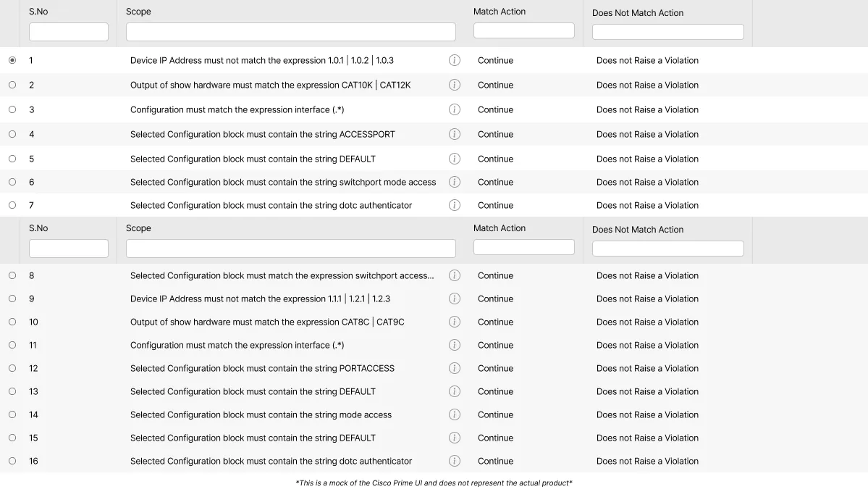Screen dimensions: 868x492
Task: Pick radio button for rule 13
Action: pyautogui.click(x=12, y=392)
